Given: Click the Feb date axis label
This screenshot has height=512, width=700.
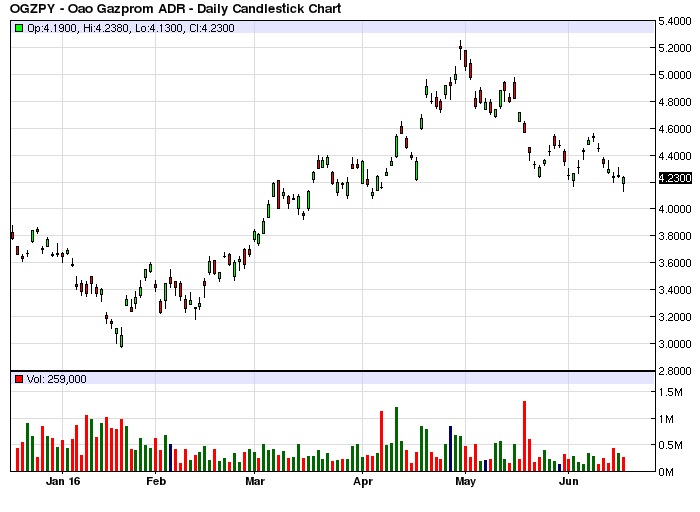Looking at the screenshot, I should [x=156, y=481].
